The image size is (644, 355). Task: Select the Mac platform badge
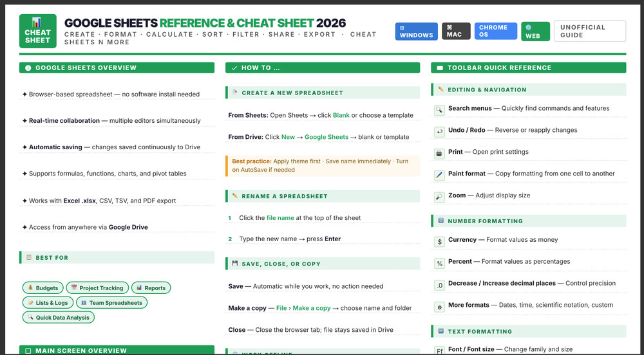click(456, 31)
